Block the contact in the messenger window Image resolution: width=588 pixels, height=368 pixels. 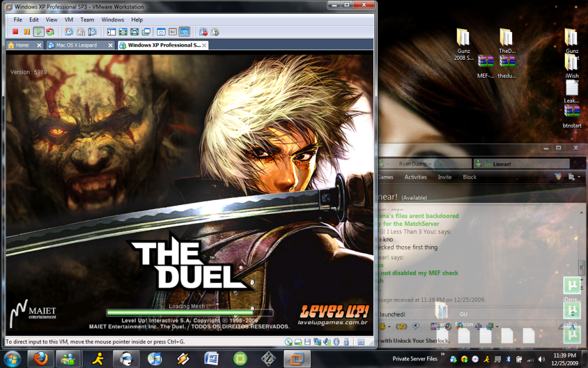(469, 177)
